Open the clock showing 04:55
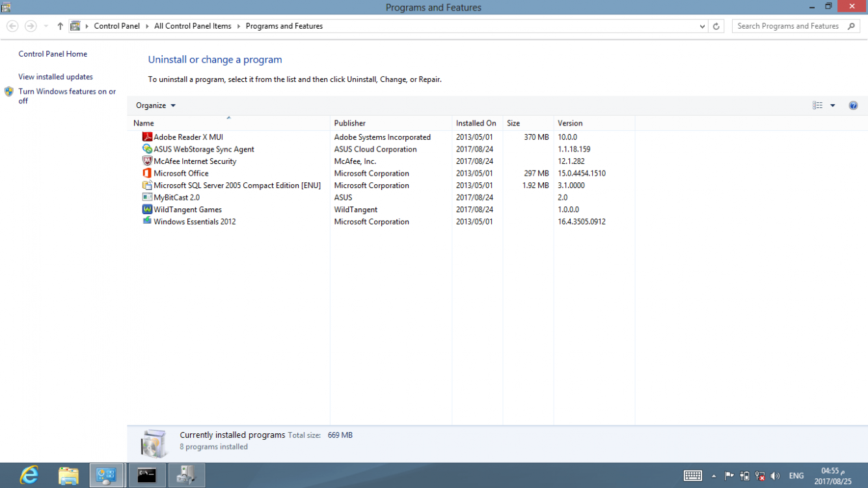 pyautogui.click(x=833, y=476)
